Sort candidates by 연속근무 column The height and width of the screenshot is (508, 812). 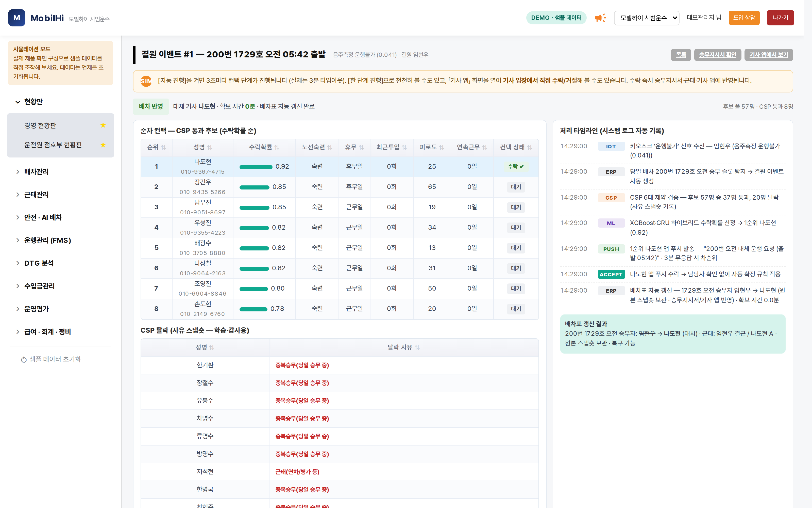click(472, 147)
